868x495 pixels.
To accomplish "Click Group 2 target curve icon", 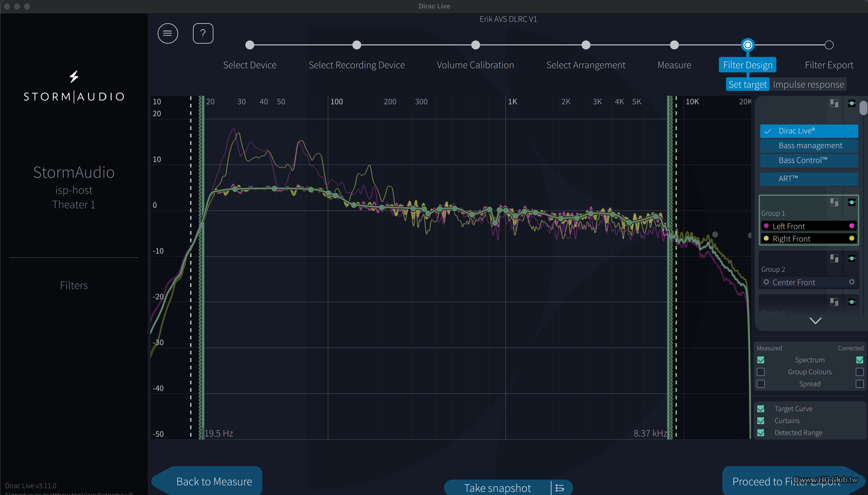I will coord(852,258).
